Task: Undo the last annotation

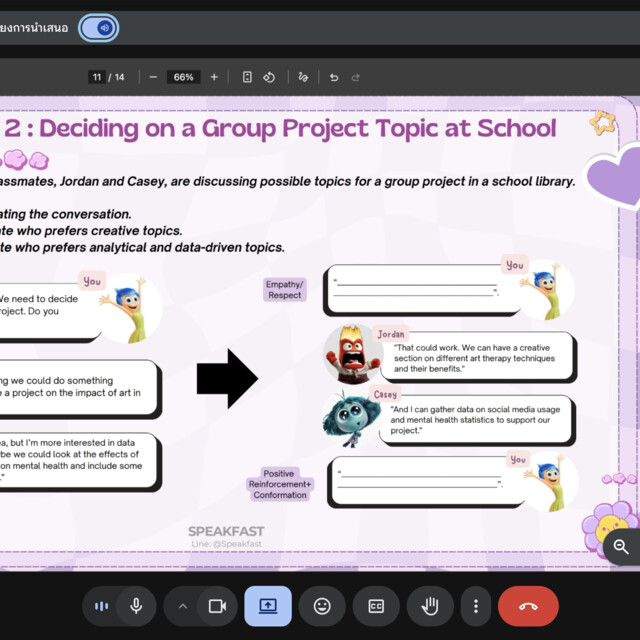Action: (334, 77)
